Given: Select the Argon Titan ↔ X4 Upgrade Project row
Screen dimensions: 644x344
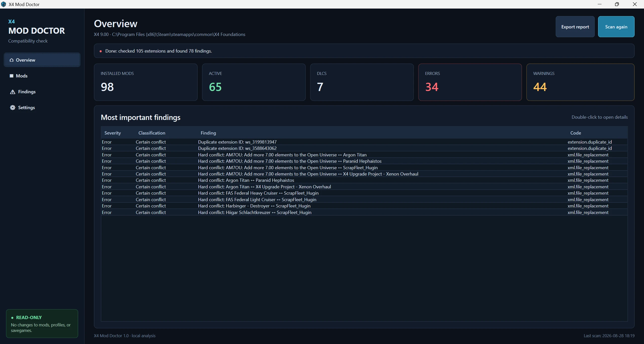Looking at the screenshot, I should pos(364,187).
